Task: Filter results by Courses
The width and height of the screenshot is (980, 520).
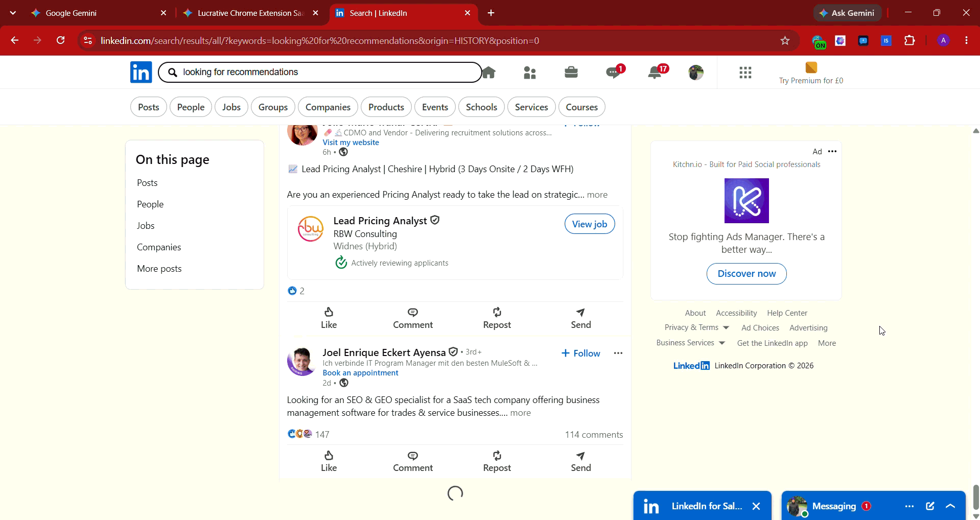Action: point(582,107)
